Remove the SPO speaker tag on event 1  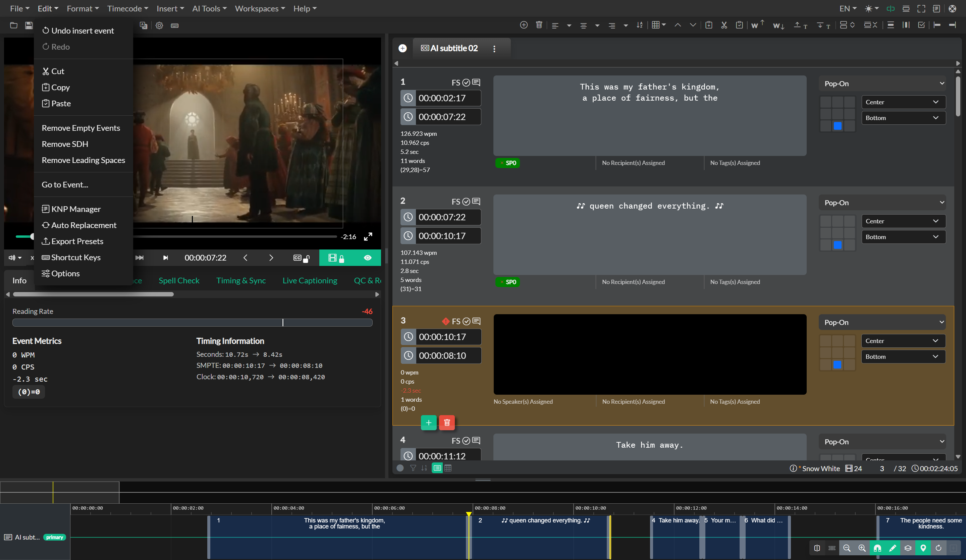(502, 163)
